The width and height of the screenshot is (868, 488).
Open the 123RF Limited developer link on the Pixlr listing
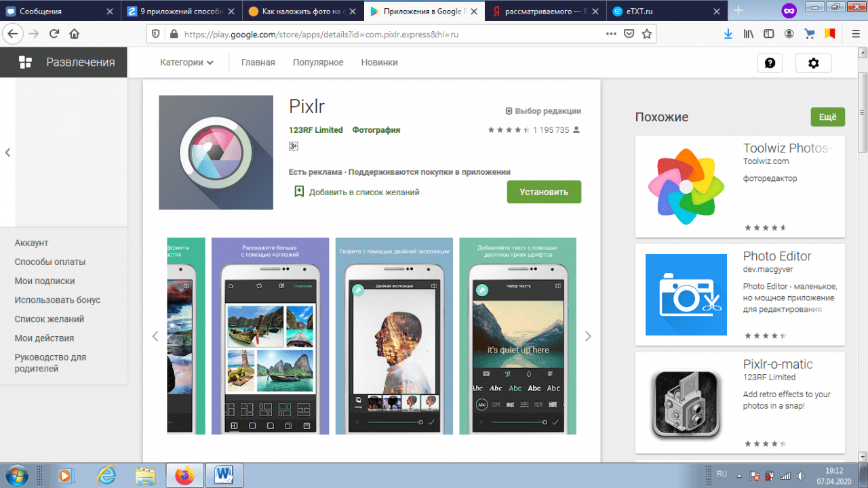pos(316,129)
